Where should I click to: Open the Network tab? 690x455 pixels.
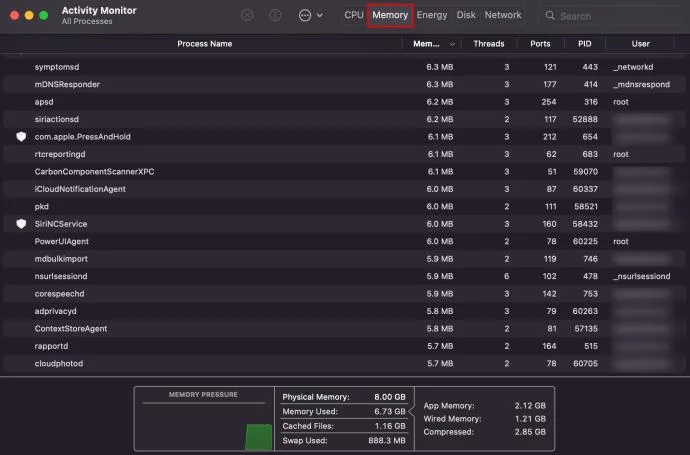click(x=503, y=15)
